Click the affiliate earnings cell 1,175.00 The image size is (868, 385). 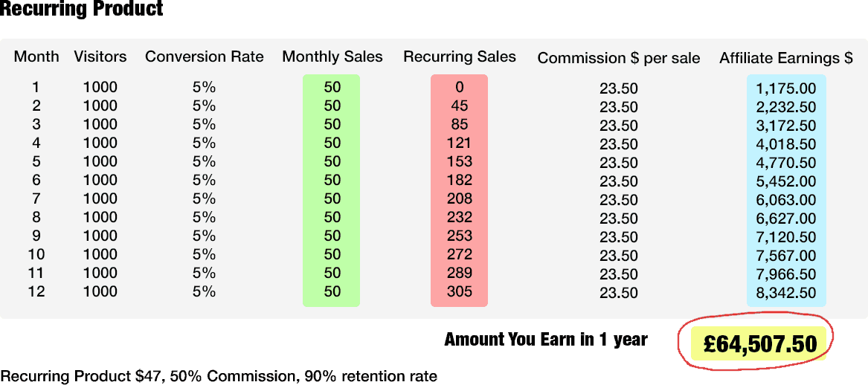[786, 89]
